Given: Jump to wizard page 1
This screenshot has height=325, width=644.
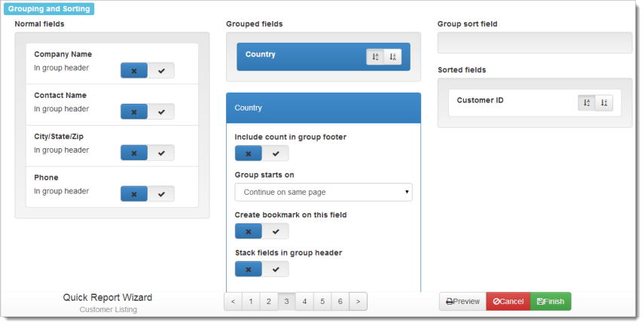Looking at the screenshot, I should 250,302.
